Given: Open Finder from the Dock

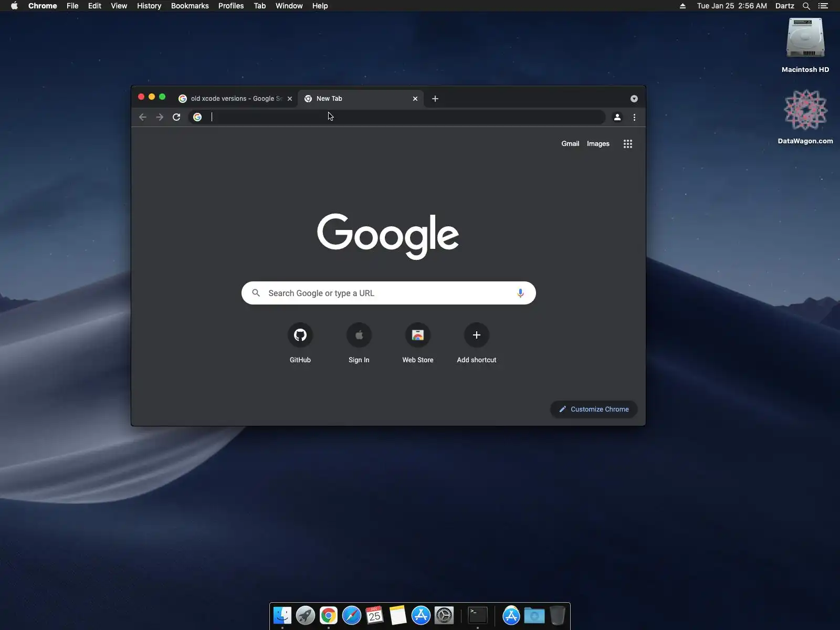Looking at the screenshot, I should click(x=282, y=615).
